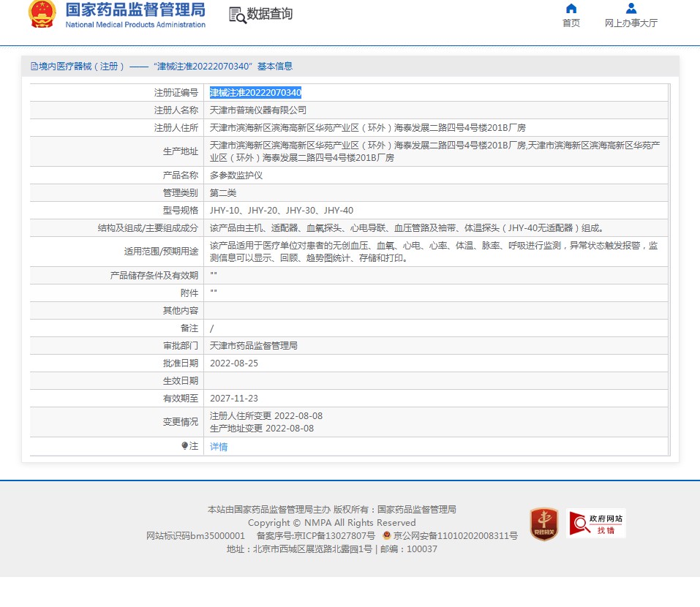This screenshot has height=607, width=700.
Task: Click model spec JHY-10、JHY-20、JHY-30、JHY-40
Action: pos(282,210)
